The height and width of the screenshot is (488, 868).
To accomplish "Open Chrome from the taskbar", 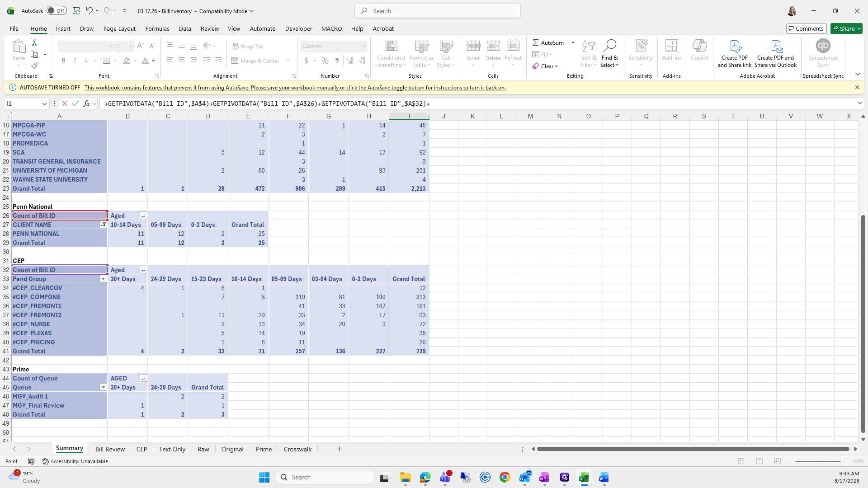I will click(505, 477).
